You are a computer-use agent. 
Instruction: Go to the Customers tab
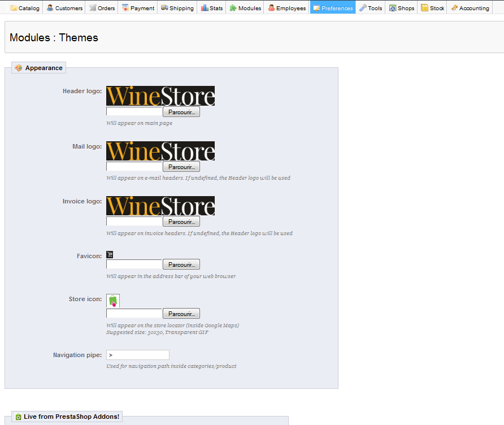64,8
